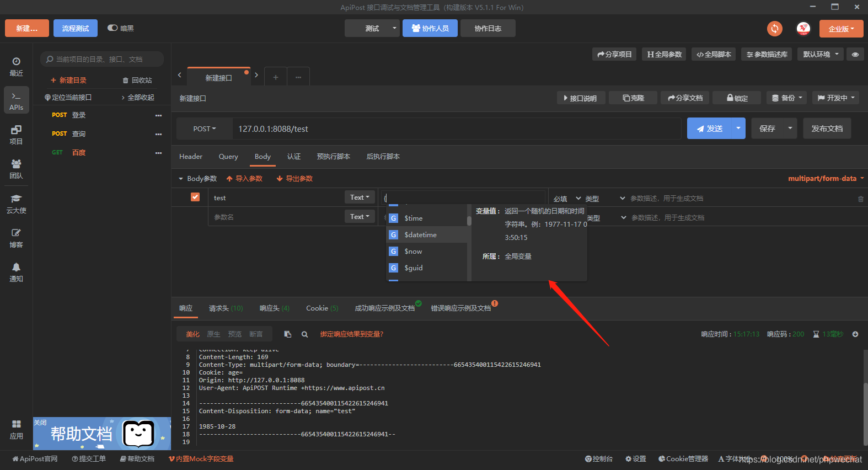Open more options for 登录 API
Image resolution: width=868 pixels, height=470 pixels.
[x=159, y=115]
